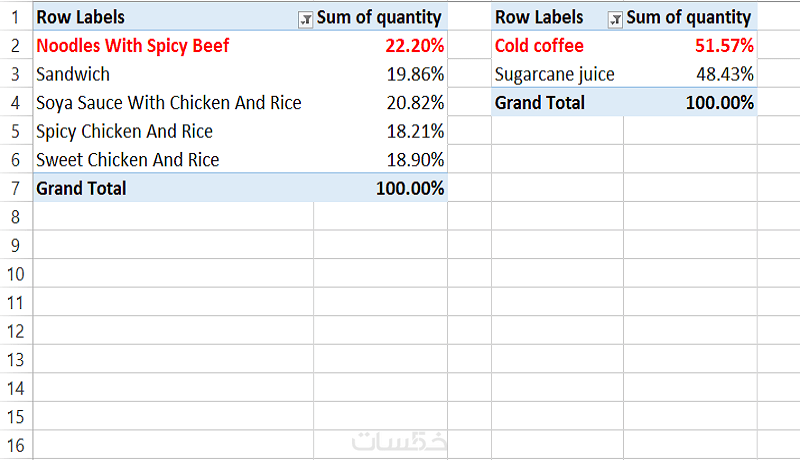Open the food Row Labels filter dropdown
Screen dimensions: 800x460
[x=304, y=18]
